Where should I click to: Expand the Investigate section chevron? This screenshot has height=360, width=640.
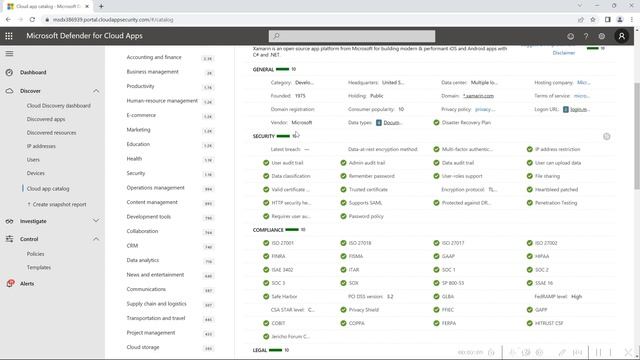pyautogui.click(x=96, y=221)
